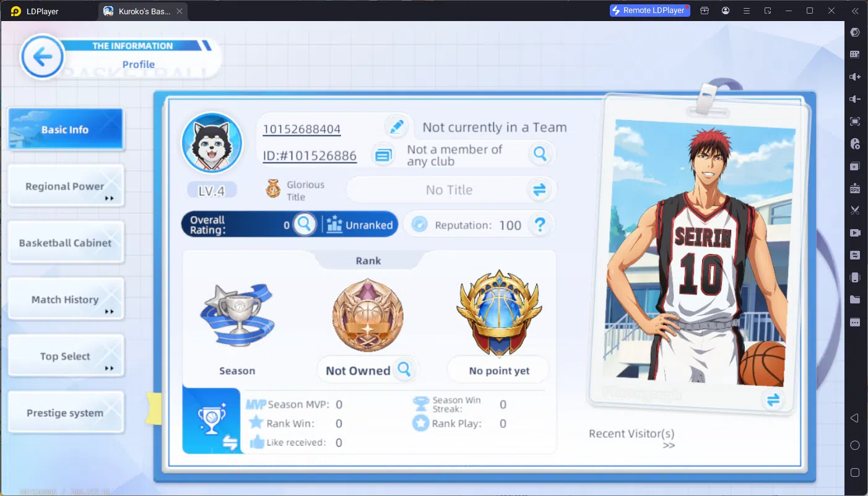The width and height of the screenshot is (868, 496).
Task: Increase volume in LDPlayer sidebar
Action: [855, 77]
